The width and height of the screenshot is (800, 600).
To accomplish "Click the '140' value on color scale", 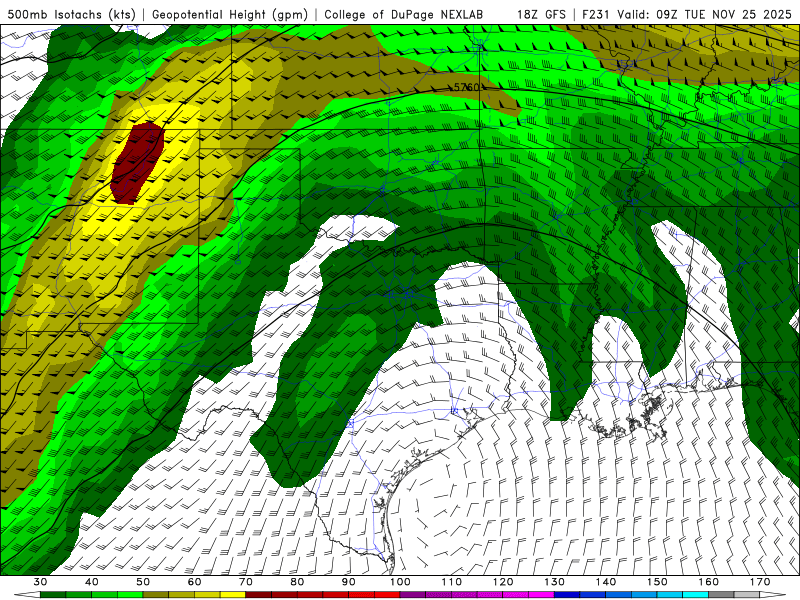I will (x=606, y=582).
